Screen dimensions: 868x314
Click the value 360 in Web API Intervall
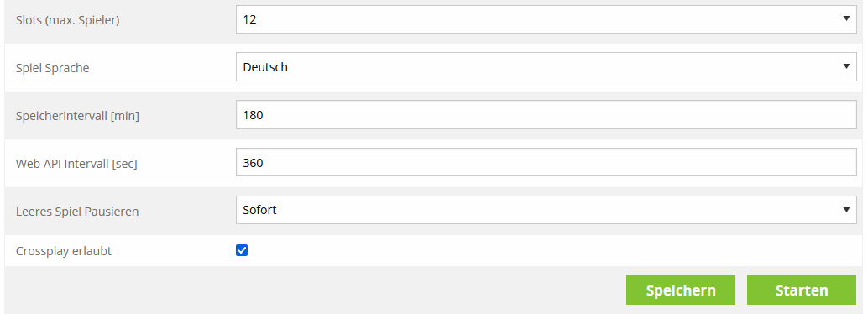point(253,163)
